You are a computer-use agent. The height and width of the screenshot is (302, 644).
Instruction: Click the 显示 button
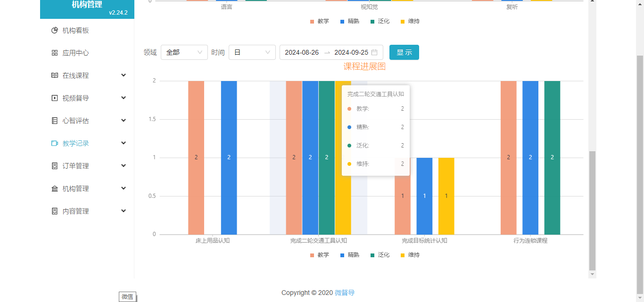[404, 52]
